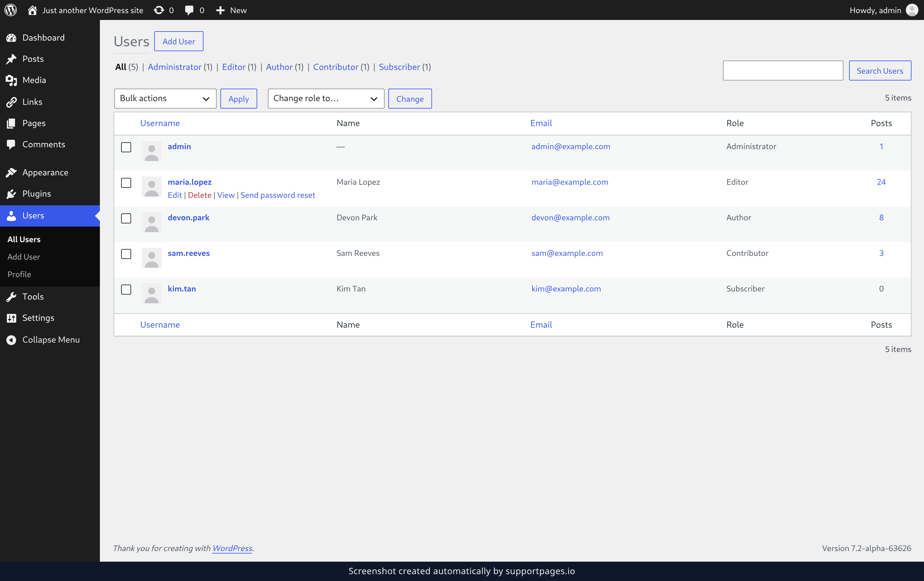Image resolution: width=924 pixels, height=581 pixels.
Task: Expand the Change role to dropdown
Action: 326,99
